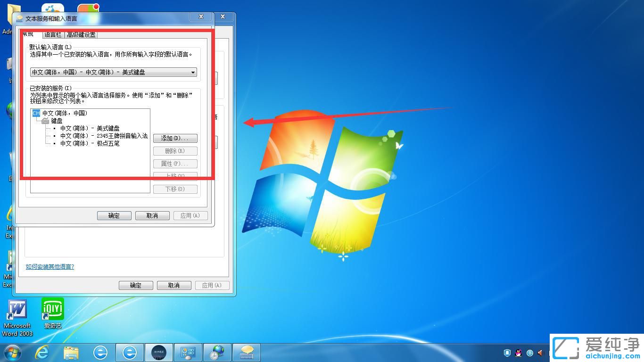Click the CH language badge in the services tree
The width and height of the screenshot is (644, 362).
pyautogui.click(x=36, y=113)
